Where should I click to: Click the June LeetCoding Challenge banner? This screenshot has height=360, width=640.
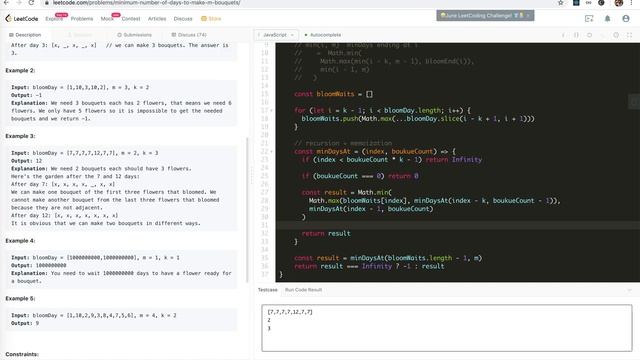tap(485, 16)
